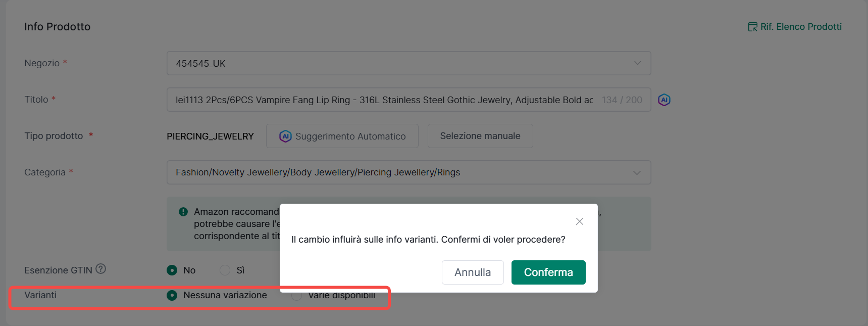This screenshot has width=868, height=326.
Task: Cancel the change with Annulla
Action: pos(472,272)
